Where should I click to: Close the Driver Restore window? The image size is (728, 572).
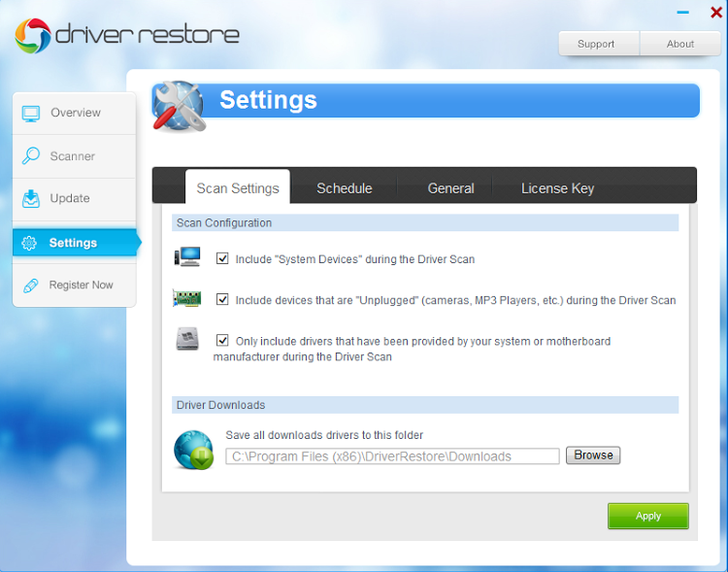click(716, 13)
